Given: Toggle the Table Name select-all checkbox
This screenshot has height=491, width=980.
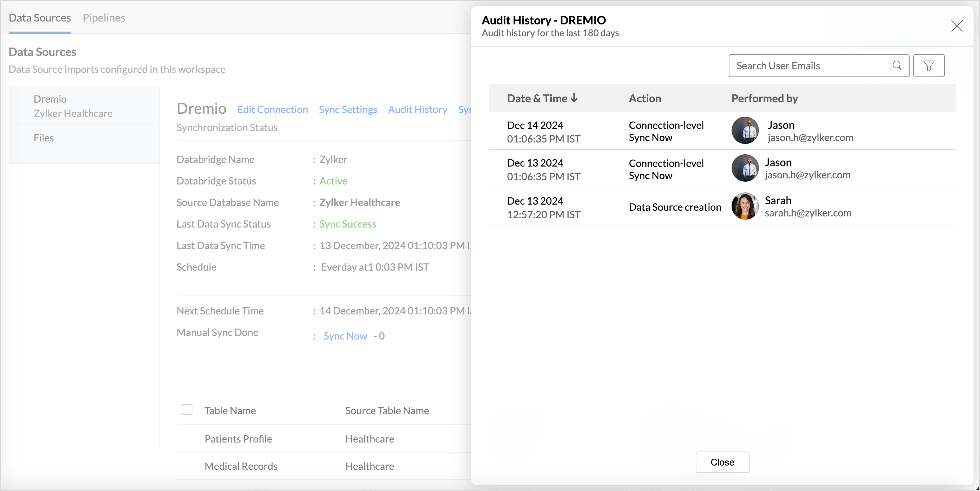Looking at the screenshot, I should [x=187, y=409].
